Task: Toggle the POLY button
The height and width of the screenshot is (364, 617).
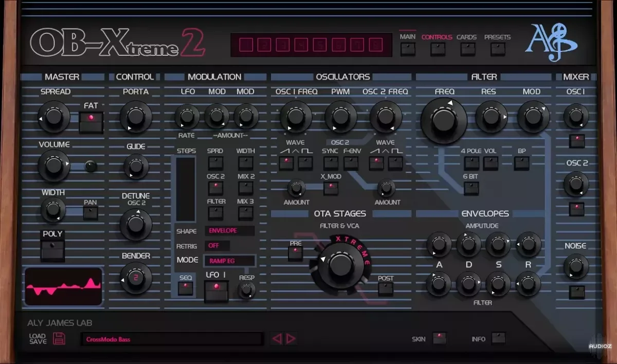Action: [x=53, y=250]
